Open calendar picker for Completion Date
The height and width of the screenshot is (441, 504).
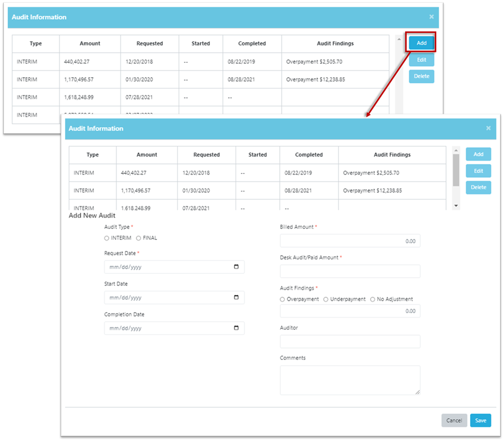tap(236, 328)
